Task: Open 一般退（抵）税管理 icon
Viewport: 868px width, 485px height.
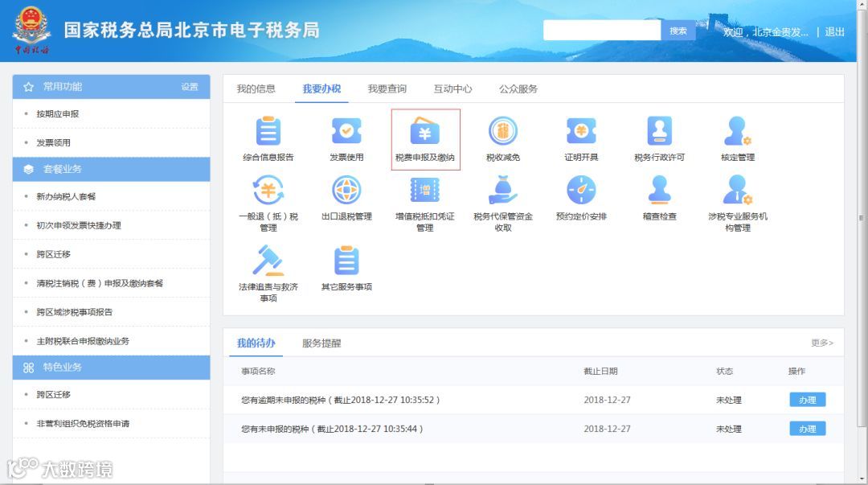Action: click(268, 190)
